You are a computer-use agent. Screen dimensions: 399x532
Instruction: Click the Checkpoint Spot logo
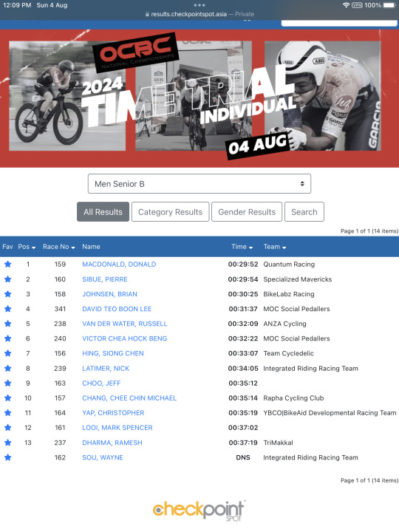point(199,511)
